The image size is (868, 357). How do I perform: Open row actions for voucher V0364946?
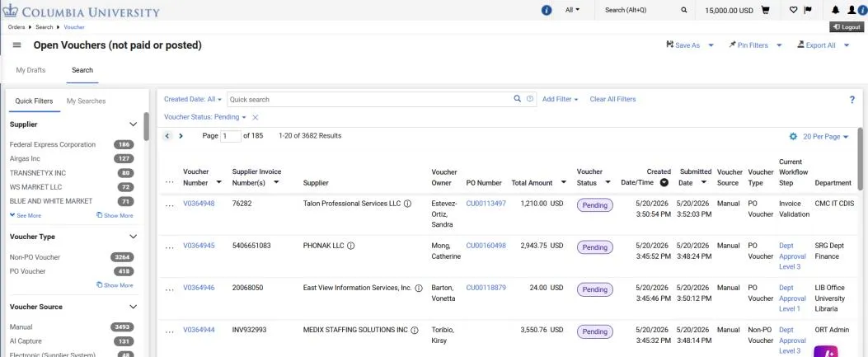pyautogui.click(x=169, y=289)
